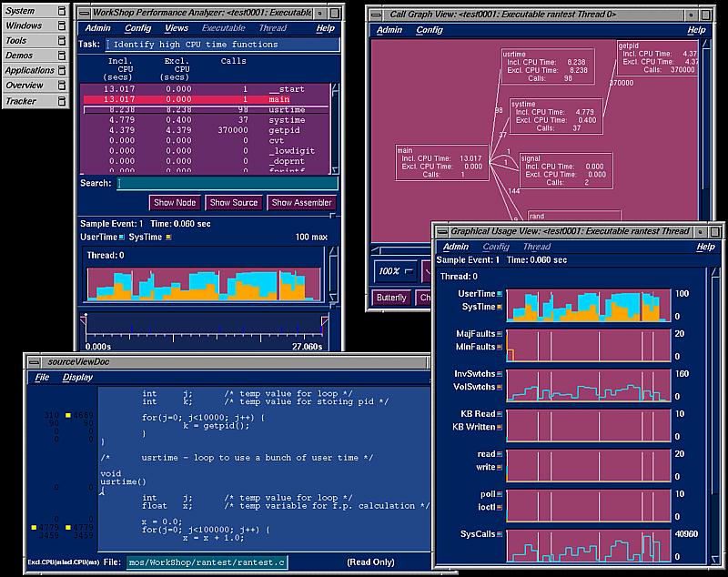Open the Admin menu in Call Graph View
728x577 pixels.
tap(389, 30)
